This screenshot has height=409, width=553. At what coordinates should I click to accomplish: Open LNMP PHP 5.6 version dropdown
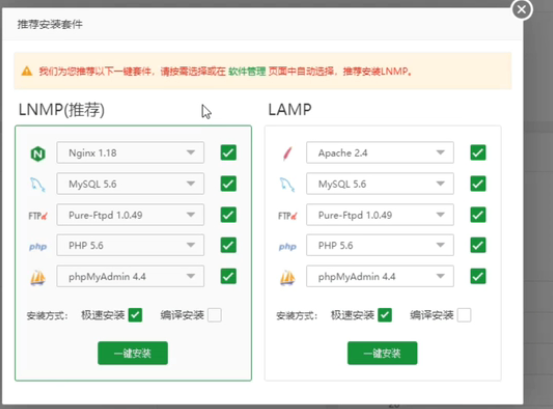point(130,245)
